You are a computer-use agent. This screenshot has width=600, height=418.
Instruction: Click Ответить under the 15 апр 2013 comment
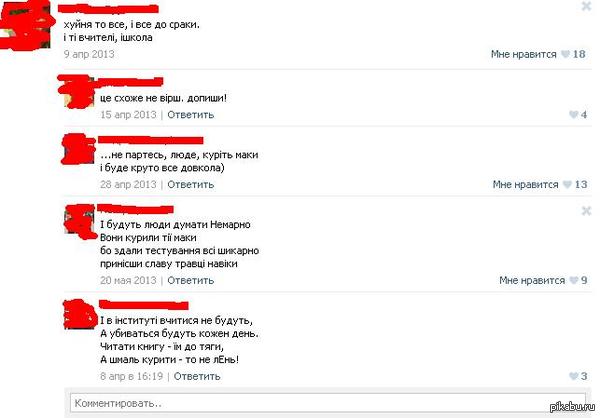click(x=191, y=114)
